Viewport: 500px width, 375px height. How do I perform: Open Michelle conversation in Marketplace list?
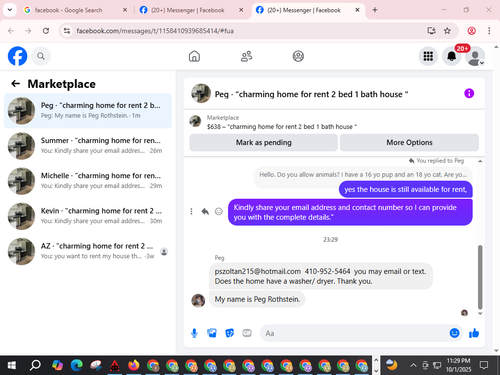tap(88, 181)
